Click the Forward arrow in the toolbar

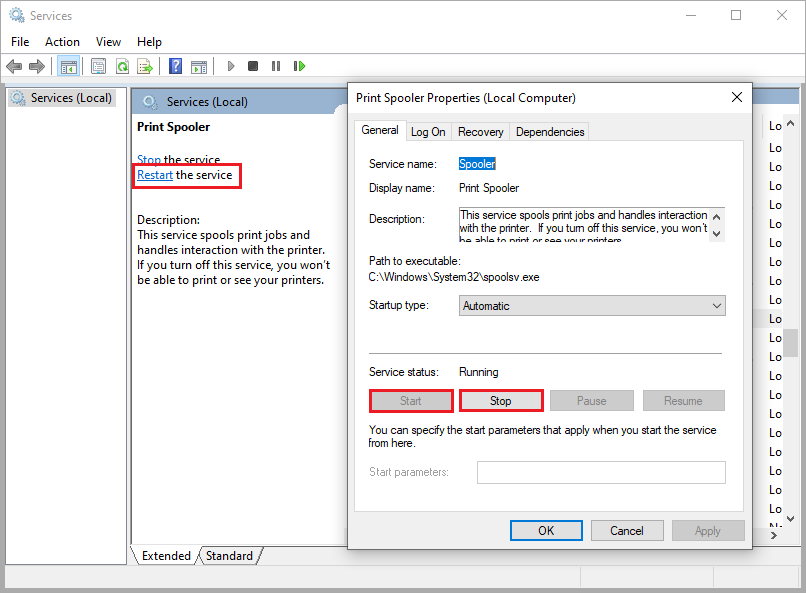point(37,67)
